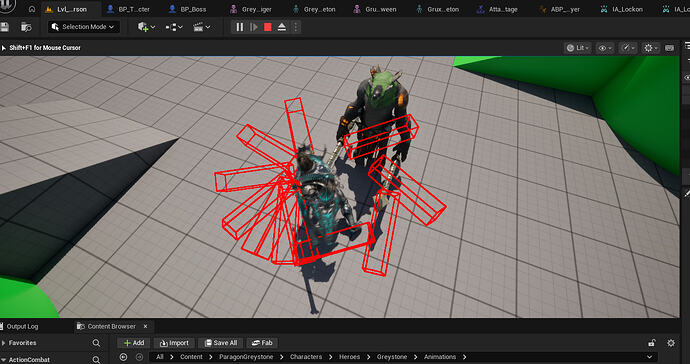Expand the arrow after Heroes breadcrumb
The height and width of the screenshot is (364, 690).
coord(368,357)
